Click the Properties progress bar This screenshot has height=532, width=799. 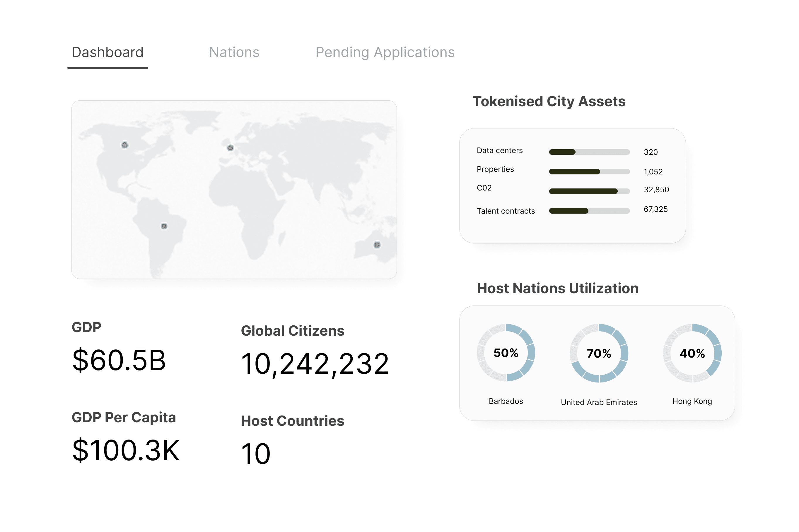(x=589, y=172)
